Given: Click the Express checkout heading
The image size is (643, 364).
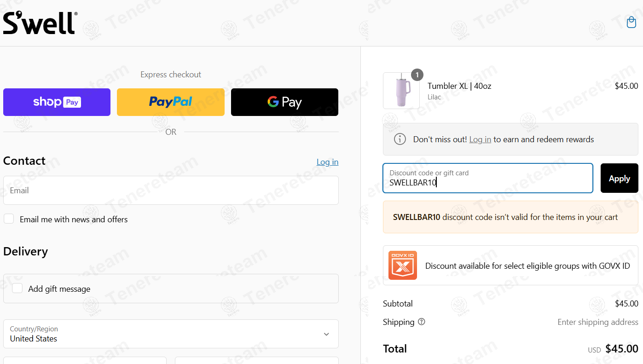Looking at the screenshot, I should click(171, 75).
